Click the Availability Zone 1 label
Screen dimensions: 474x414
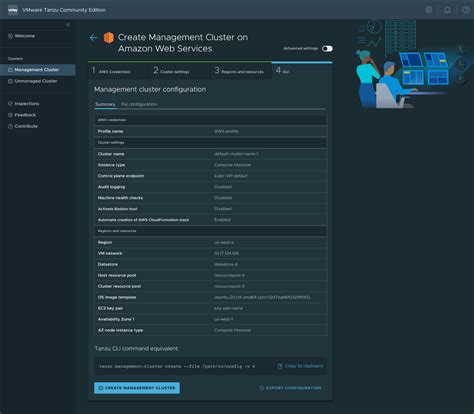pyautogui.click(x=116, y=319)
